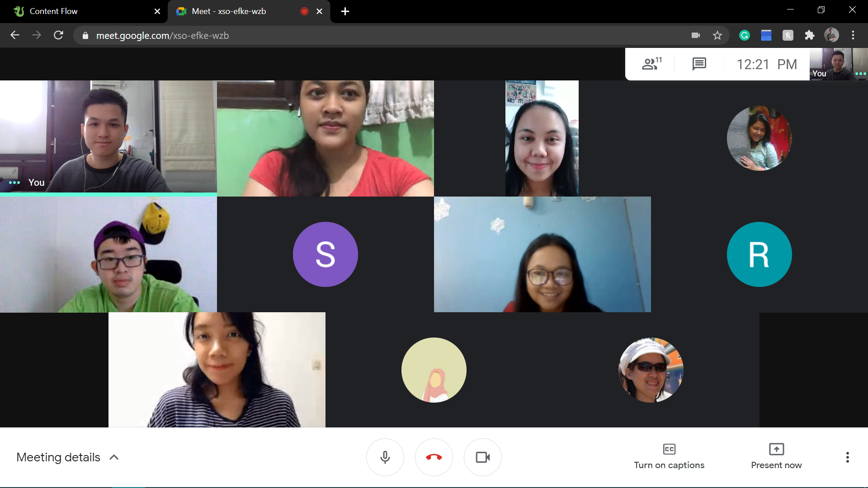Viewport: 868px width, 488px height.
Task: Bookmark this page with the star
Action: coord(717,35)
